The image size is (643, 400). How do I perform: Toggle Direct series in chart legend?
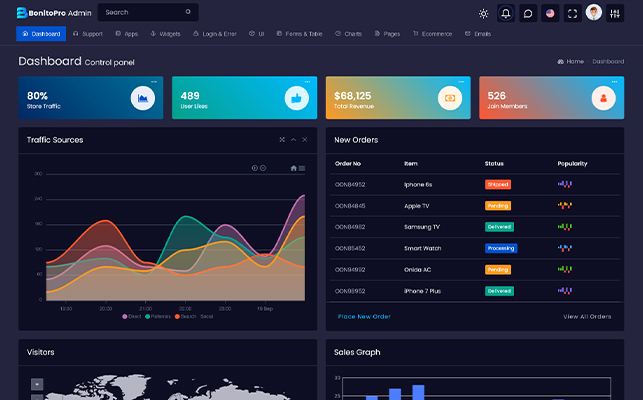[x=132, y=316]
